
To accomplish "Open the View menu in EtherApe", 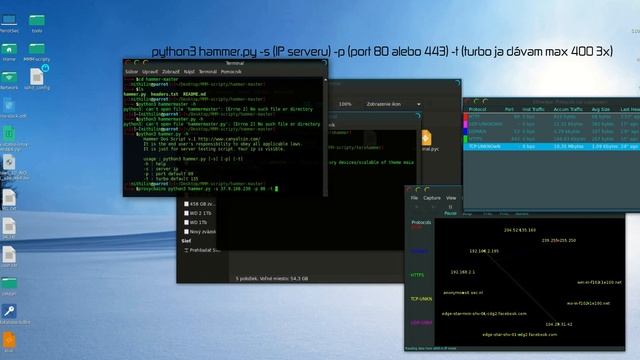I will pos(451,198).
